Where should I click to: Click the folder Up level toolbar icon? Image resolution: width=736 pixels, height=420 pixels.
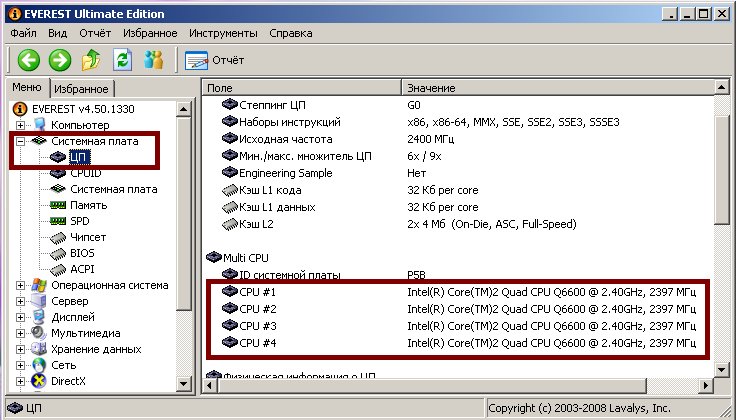pos(91,60)
